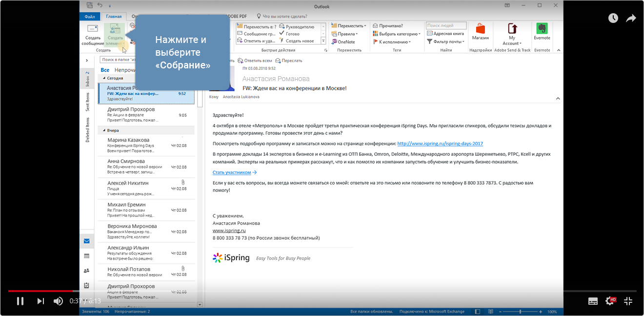Expand Выбрать категорию dropdown
The width and height of the screenshot is (644, 316).
[x=397, y=34]
